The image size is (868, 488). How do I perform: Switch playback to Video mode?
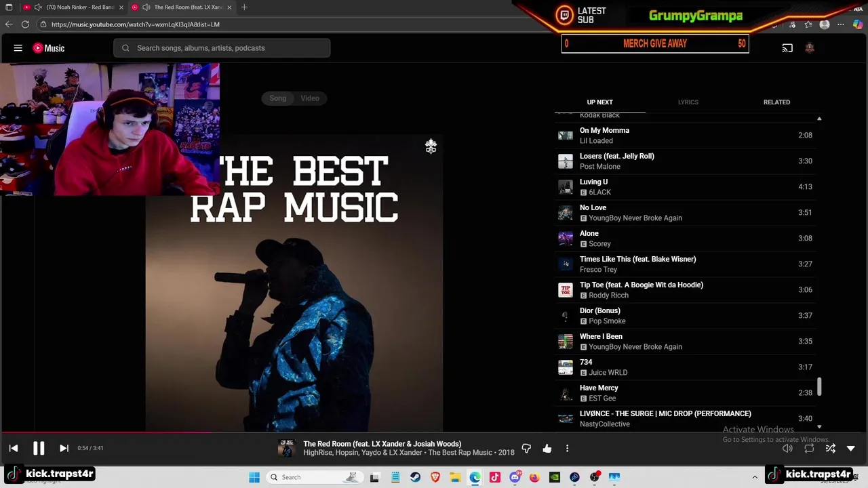click(310, 98)
